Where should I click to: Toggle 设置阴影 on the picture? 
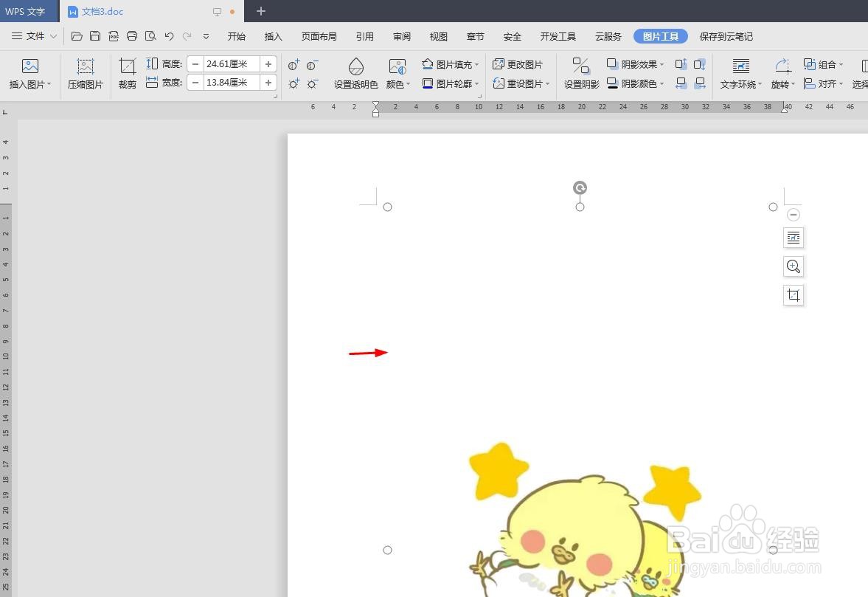[x=581, y=75]
